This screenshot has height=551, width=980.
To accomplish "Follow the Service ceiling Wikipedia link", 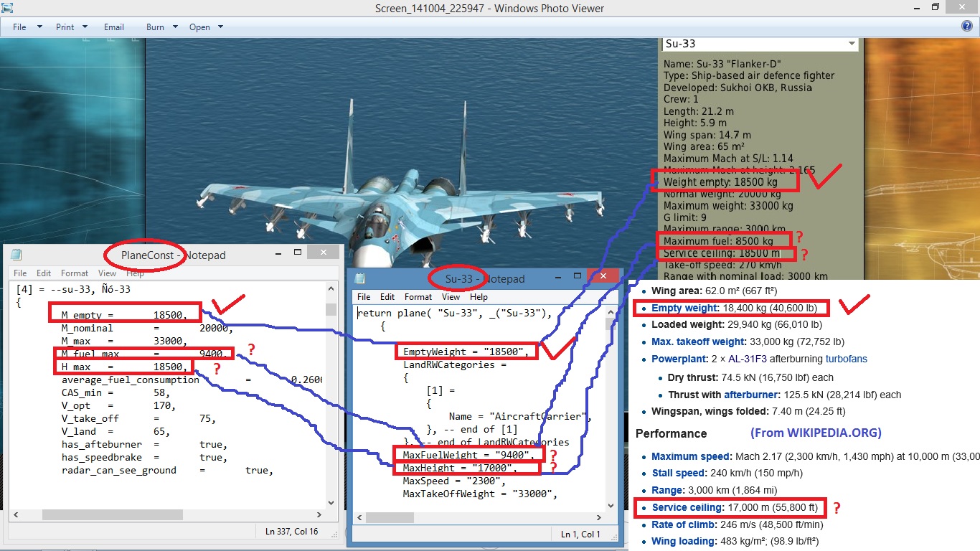I will tap(685, 508).
